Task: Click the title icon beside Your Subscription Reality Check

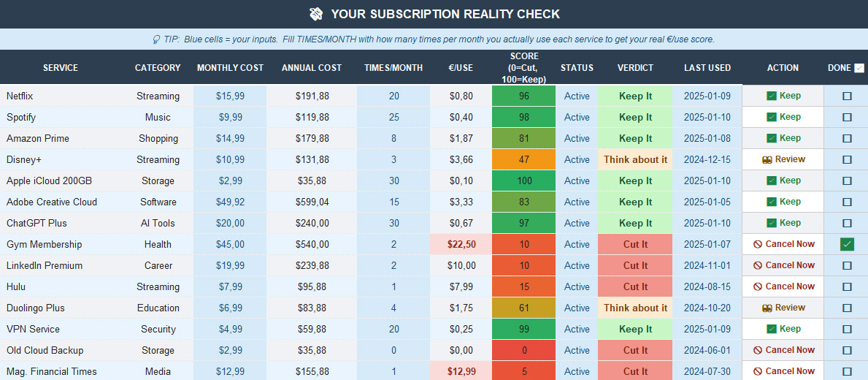Action: pos(316,14)
